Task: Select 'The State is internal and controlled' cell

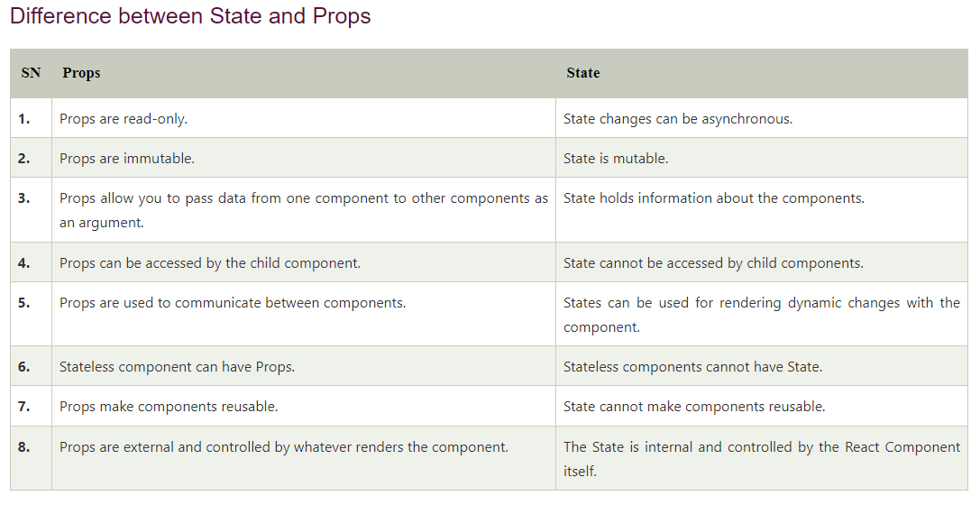Action: (x=761, y=458)
